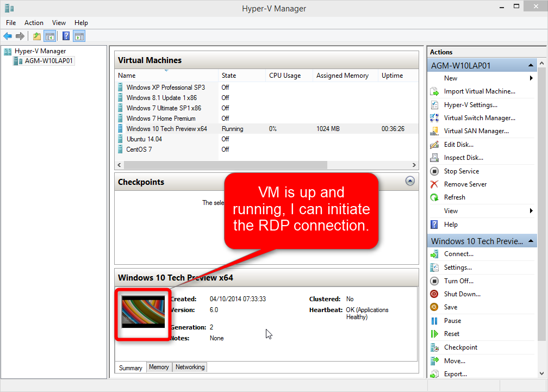Click left arrow of VM list scrollbar
This screenshot has width=548, height=392.
pyautogui.click(x=120, y=165)
